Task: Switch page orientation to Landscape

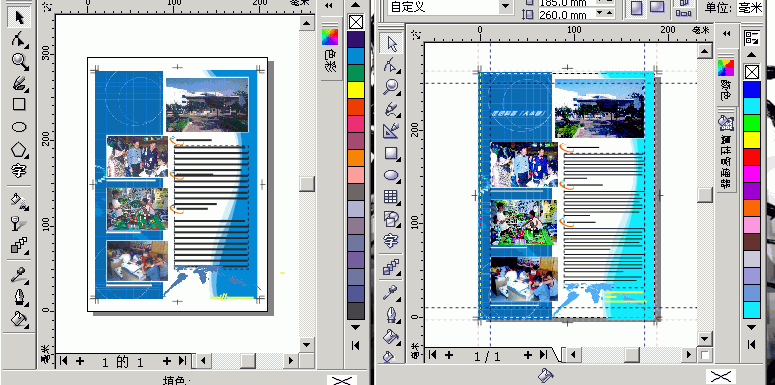Action: click(657, 7)
